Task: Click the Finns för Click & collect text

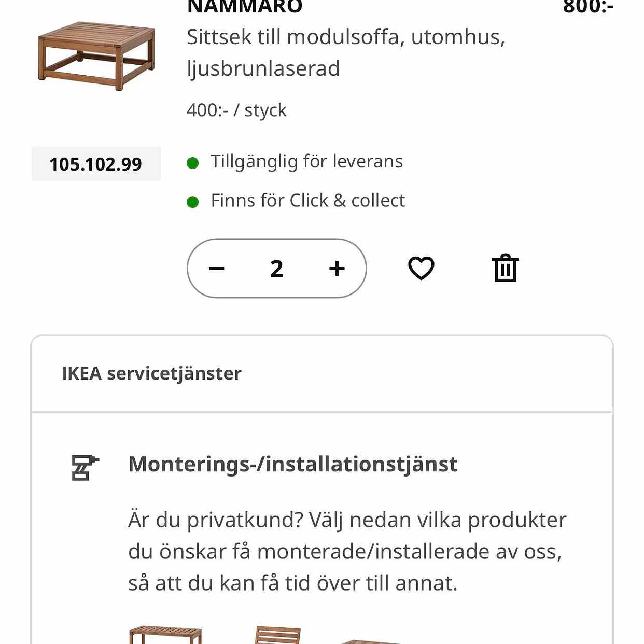Action: tap(307, 200)
